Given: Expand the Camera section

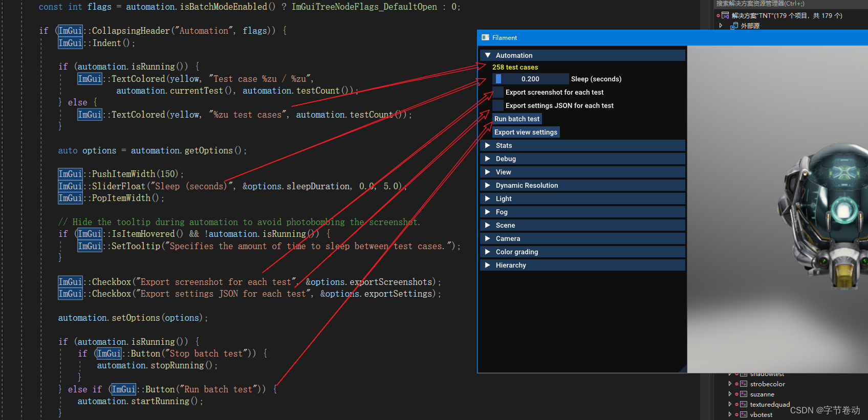Looking at the screenshot, I should [x=582, y=238].
